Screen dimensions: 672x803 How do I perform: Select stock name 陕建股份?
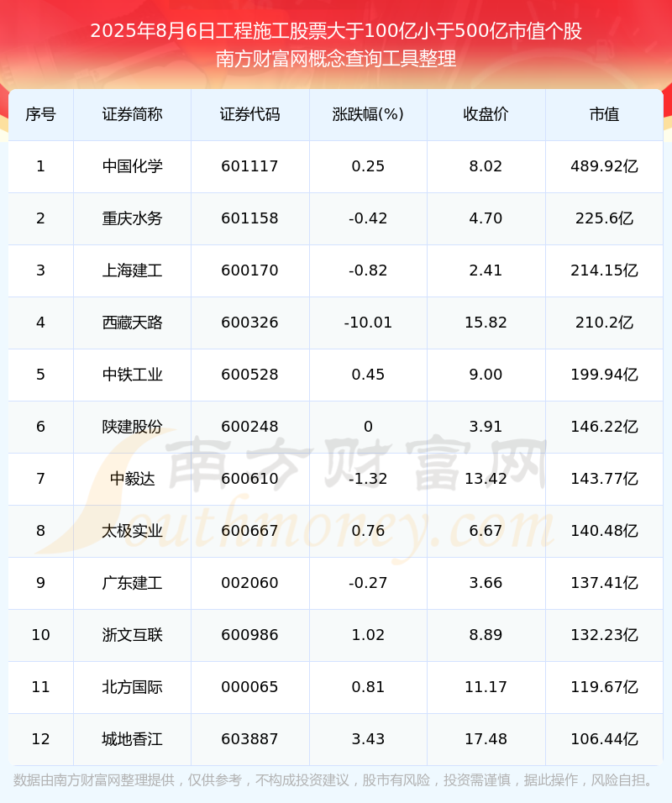click(x=132, y=427)
